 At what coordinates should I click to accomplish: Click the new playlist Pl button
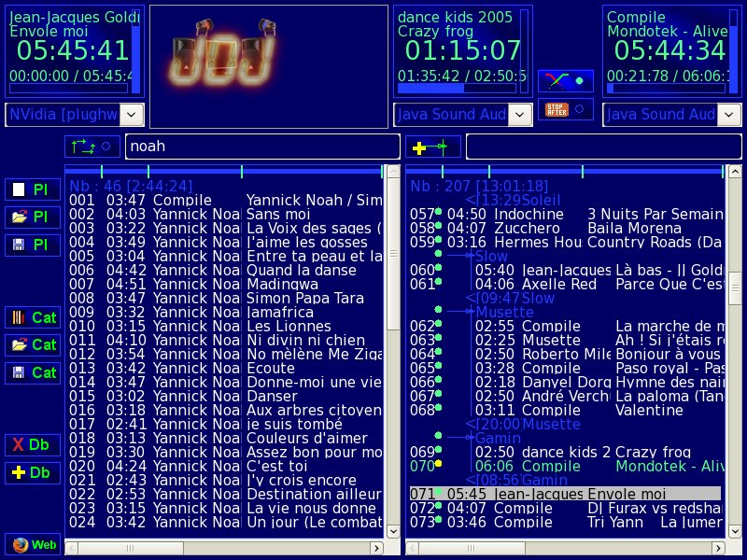[33, 190]
